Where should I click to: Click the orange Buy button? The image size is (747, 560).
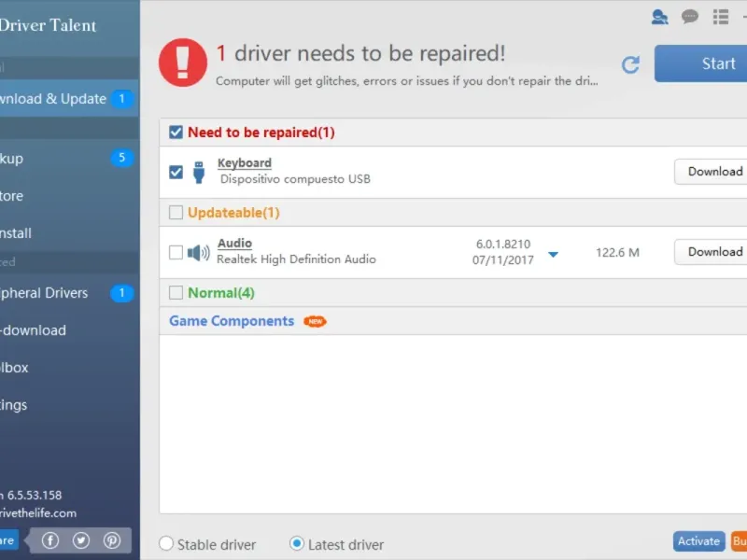coord(739,541)
